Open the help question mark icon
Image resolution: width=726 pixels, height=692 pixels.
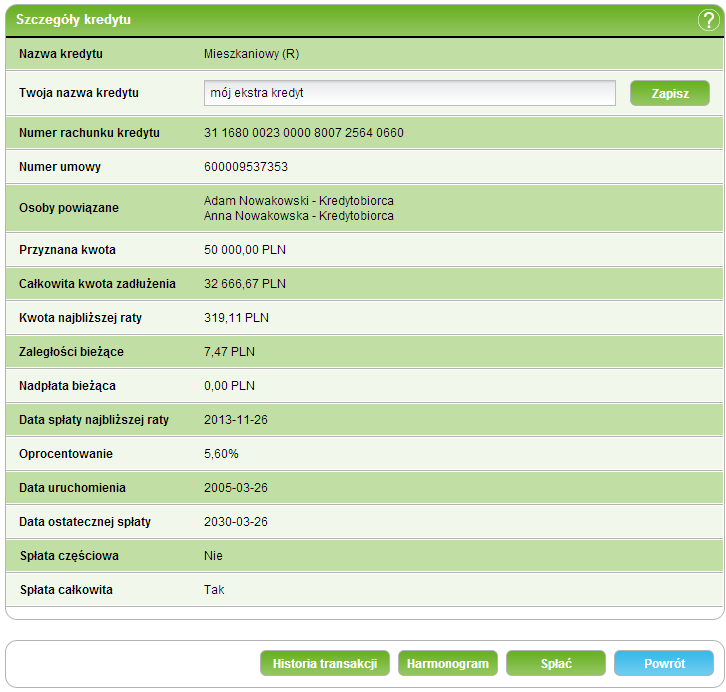(708, 20)
